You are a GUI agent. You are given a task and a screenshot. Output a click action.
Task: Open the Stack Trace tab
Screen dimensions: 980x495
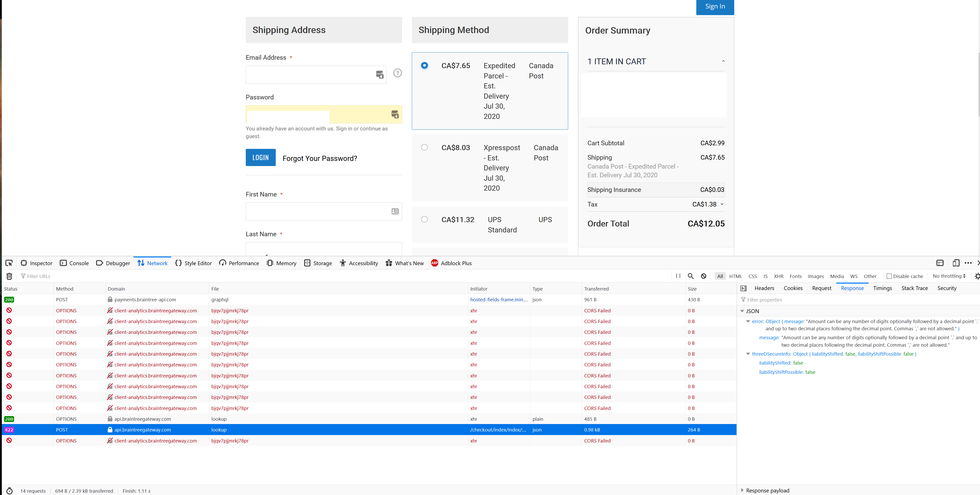click(x=914, y=288)
